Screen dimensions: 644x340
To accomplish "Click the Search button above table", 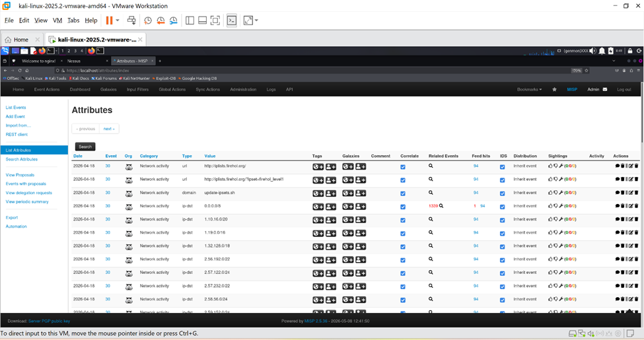I will click(85, 147).
